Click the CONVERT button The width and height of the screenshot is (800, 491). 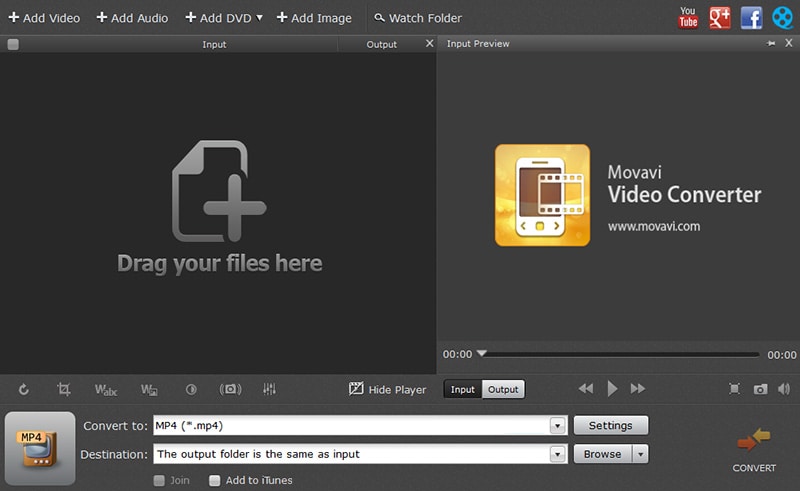[x=754, y=450]
